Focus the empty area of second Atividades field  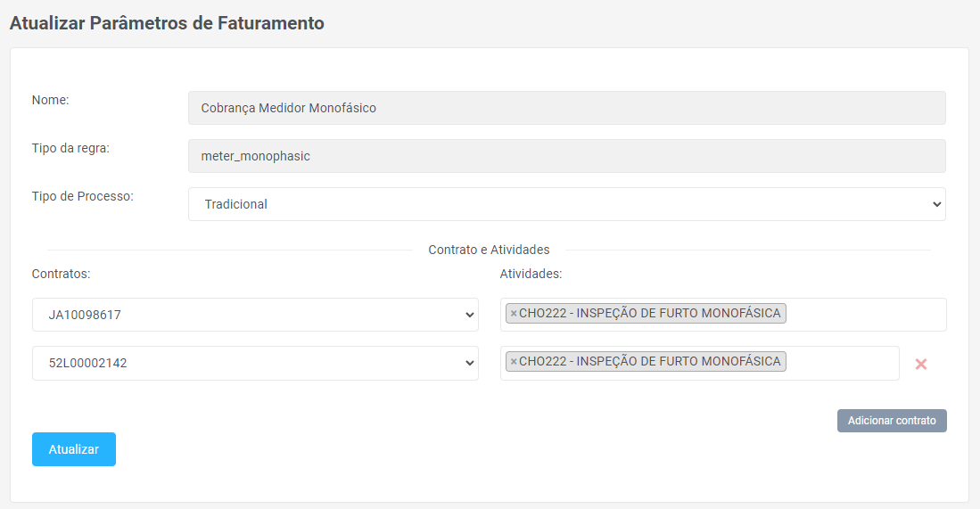tap(843, 363)
